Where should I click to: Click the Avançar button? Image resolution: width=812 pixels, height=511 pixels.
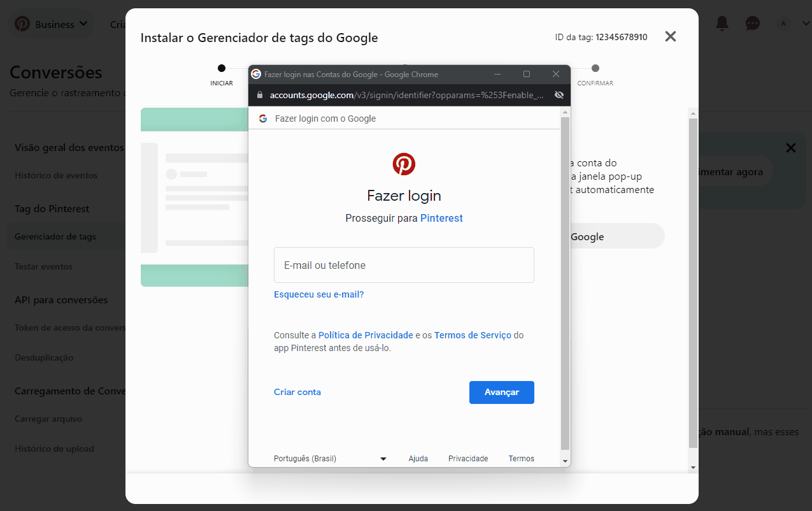[x=502, y=392]
